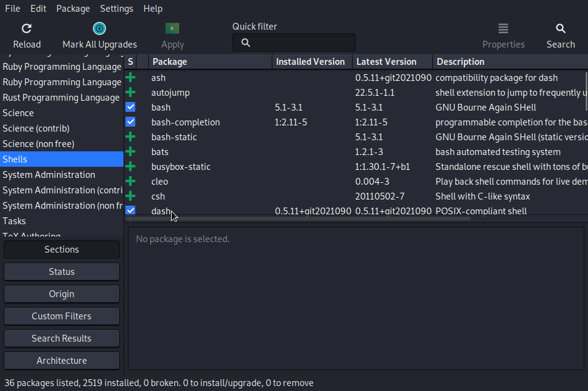Click the Search icon in the toolbar
Image resolution: width=588 pixels, height=391 pixels.
(x=560, y=28)
